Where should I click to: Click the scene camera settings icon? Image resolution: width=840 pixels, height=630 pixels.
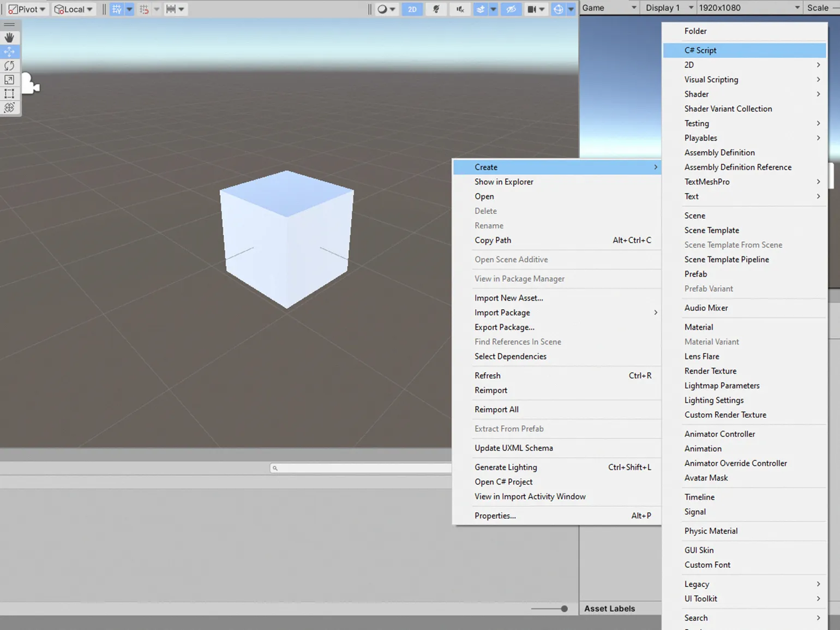531,9
